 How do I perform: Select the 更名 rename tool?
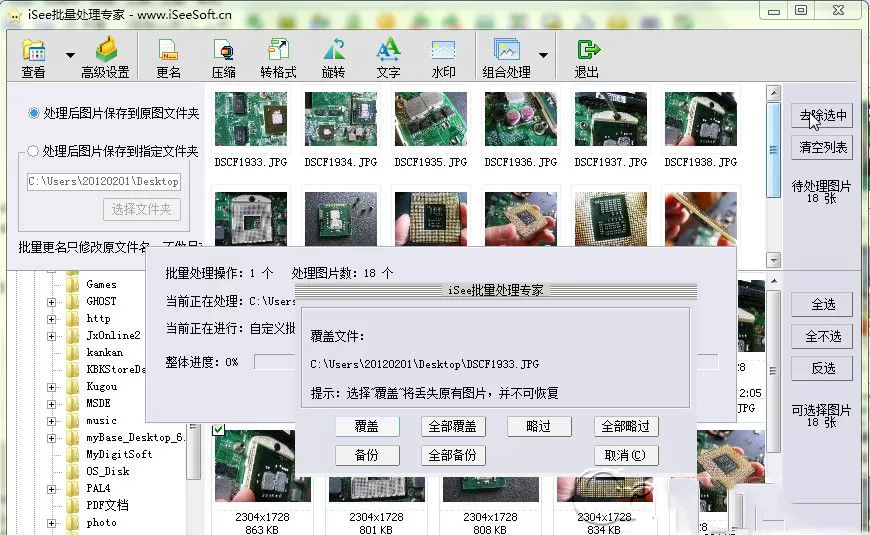(x=168, y=58)
